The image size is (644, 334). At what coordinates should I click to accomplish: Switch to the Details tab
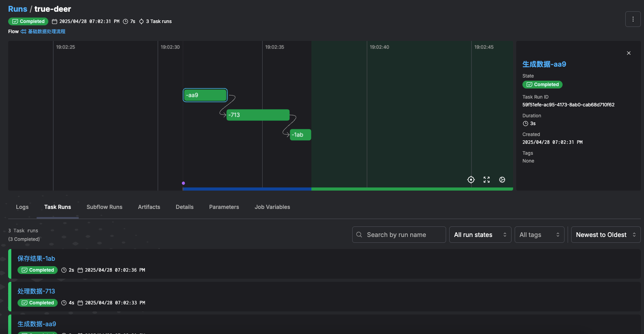click(185, 207)
